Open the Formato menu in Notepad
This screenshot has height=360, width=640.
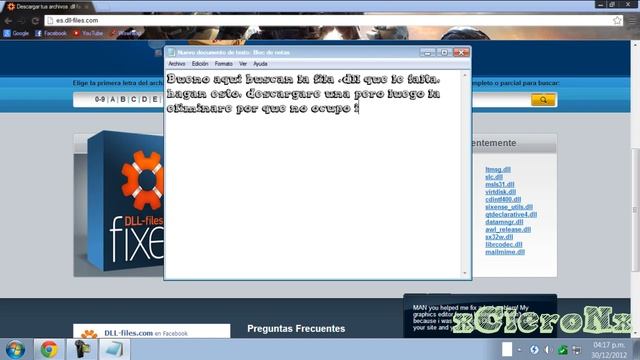[x=224, y=64]
